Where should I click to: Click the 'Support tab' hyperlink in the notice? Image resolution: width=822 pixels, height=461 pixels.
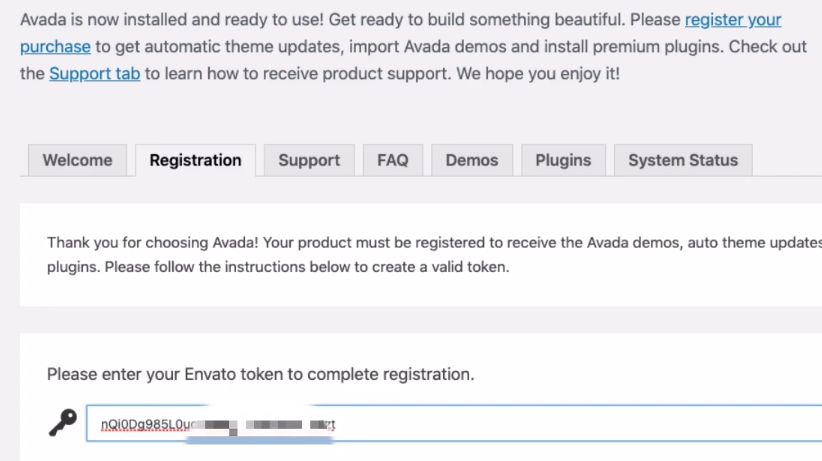coord(94,73)
